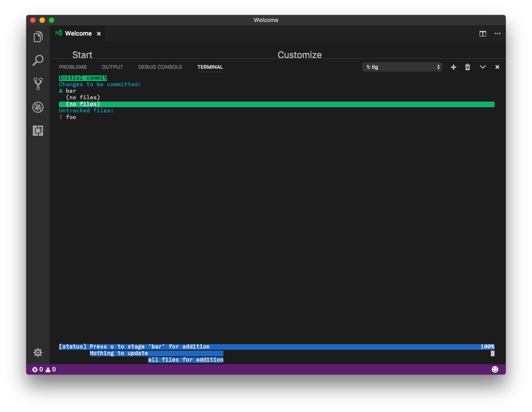Close the Welcome tab
532x412 pixels.
(99, 34)
